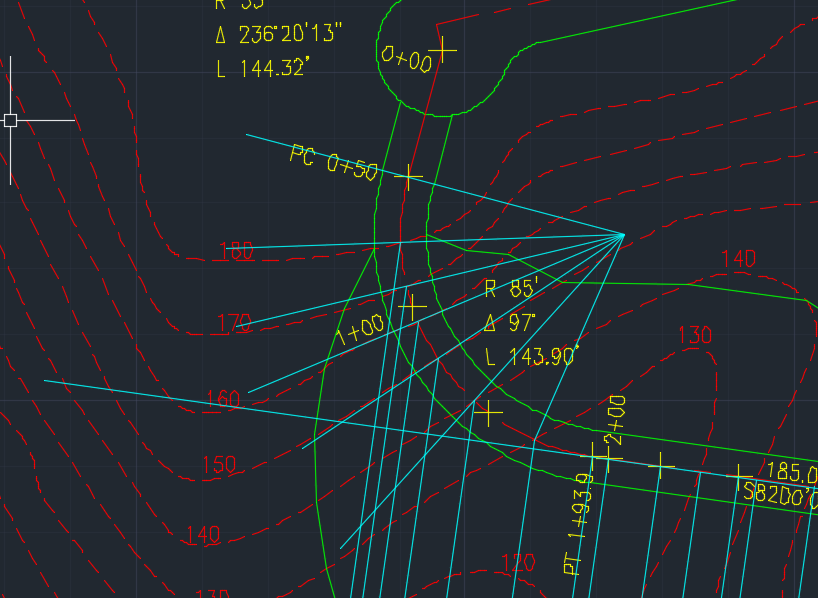
Task: Select the "0+00" station text
Action: pos(406,59)
